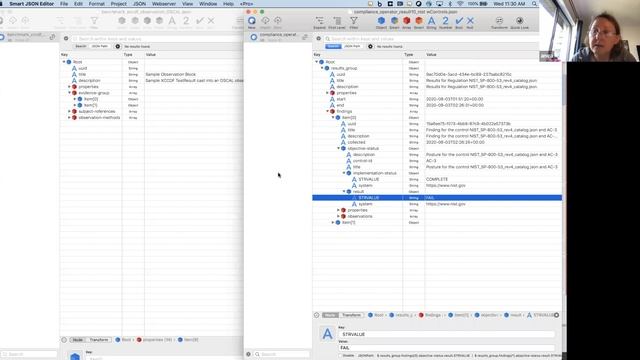Click the Null X toolbar icon
640x360 pixels.
click(470, 22)
